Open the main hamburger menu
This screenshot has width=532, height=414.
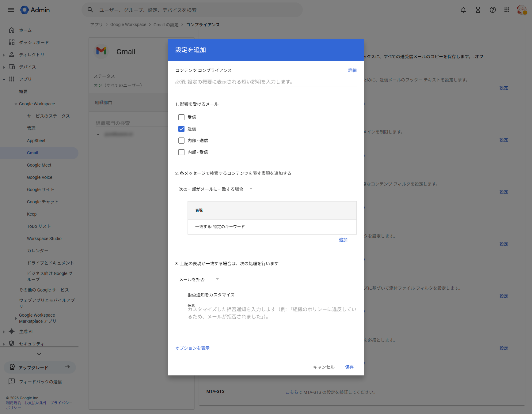(11, 10)
